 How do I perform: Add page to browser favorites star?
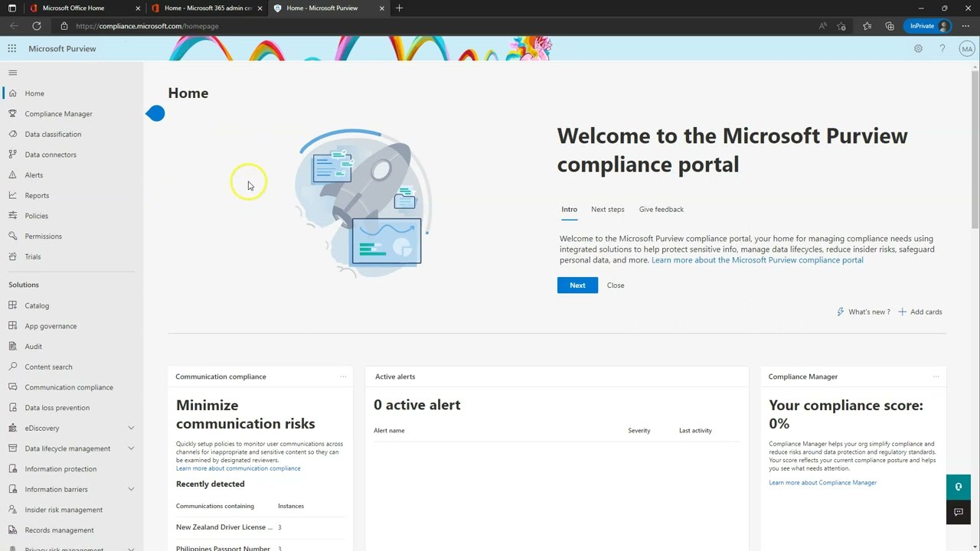(842, 26)
